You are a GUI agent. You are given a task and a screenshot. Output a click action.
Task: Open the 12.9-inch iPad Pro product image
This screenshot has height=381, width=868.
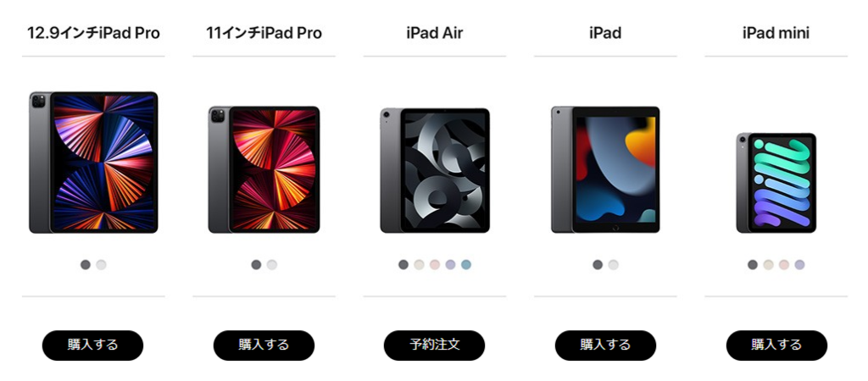click(93, 163)
